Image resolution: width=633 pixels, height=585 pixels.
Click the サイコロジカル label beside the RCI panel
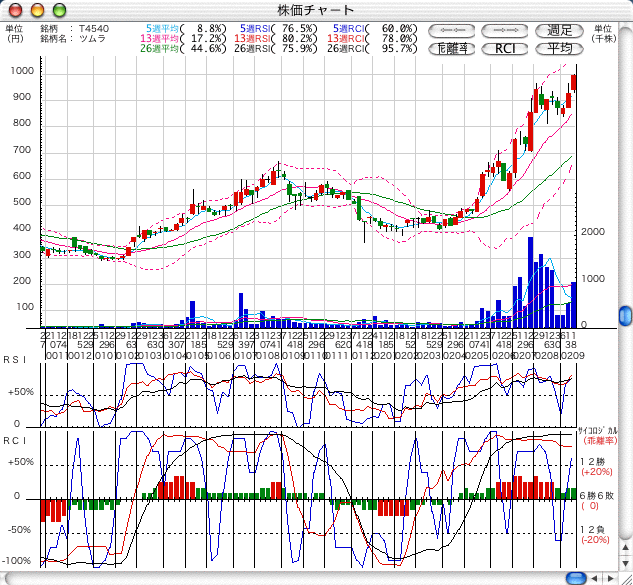(598, 431)
